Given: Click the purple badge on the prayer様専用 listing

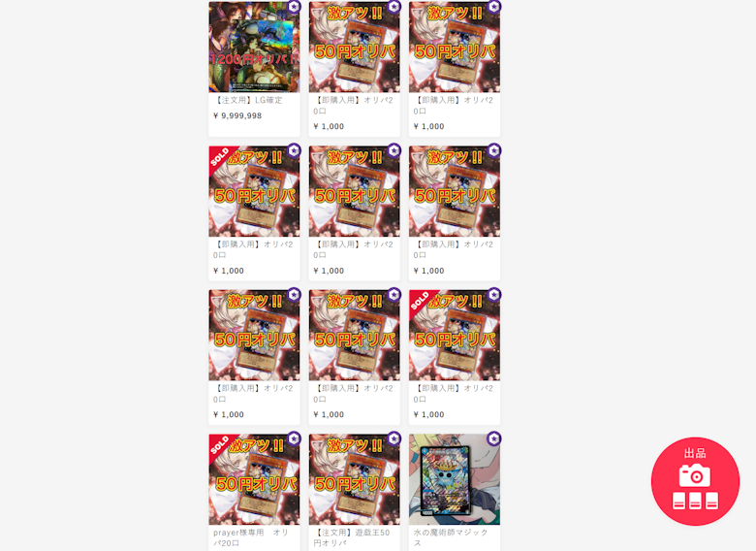Looking at the screenshot, I should pos(294,438).
